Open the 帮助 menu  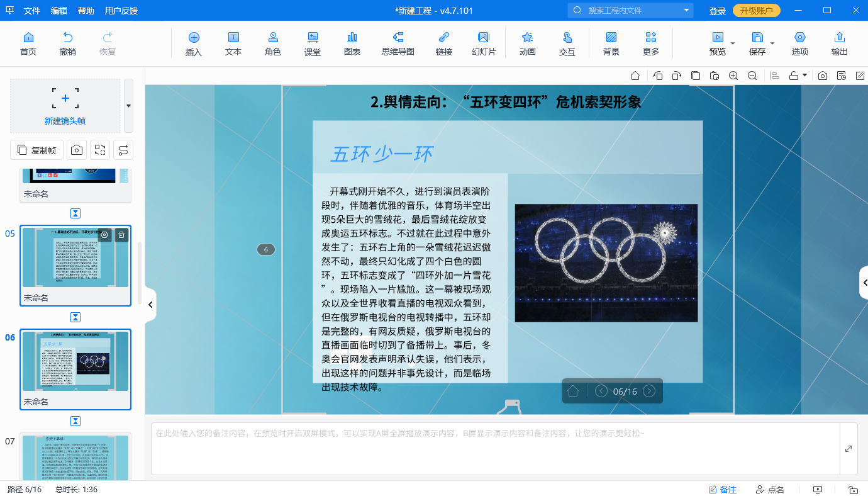[x=86, y=11]
